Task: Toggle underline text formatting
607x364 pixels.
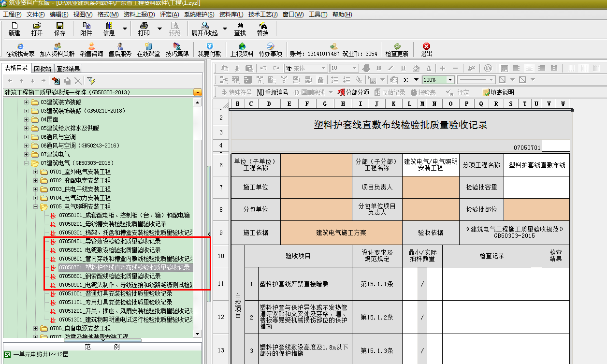Action: click(x=403, y=68)
